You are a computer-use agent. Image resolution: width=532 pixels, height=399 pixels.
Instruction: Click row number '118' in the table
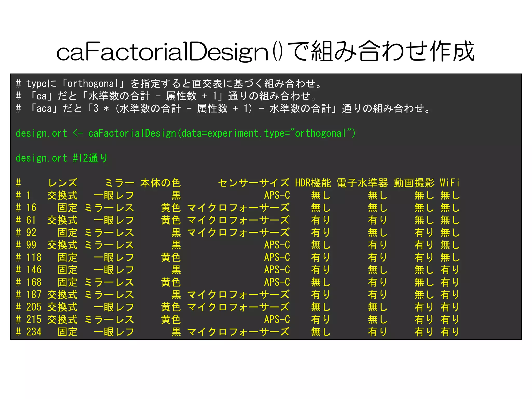pos(34,258)
